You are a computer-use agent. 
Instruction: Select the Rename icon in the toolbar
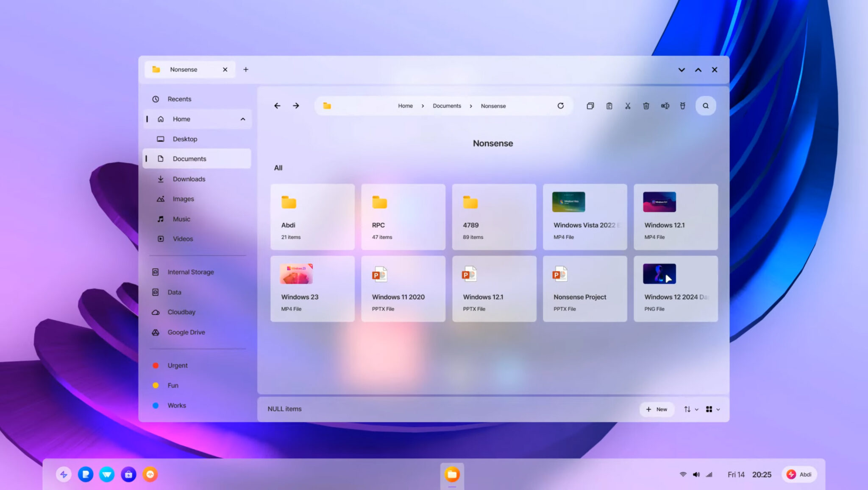(665, 106)
